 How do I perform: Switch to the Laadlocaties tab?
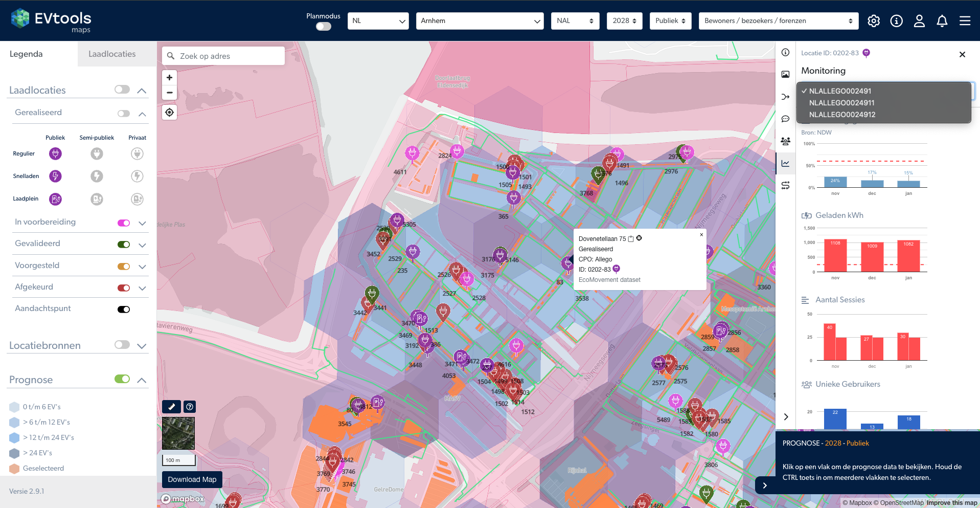tap(112, 54)
